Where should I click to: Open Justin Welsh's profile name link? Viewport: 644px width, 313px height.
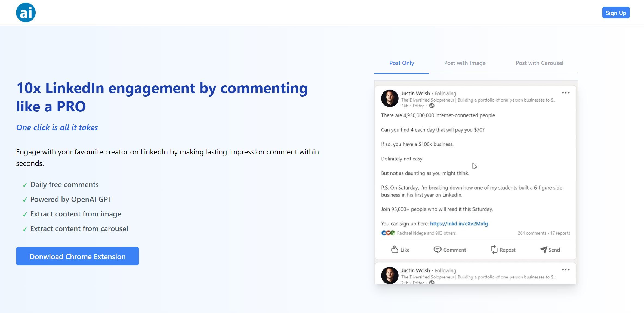click(x=415, y=93)
